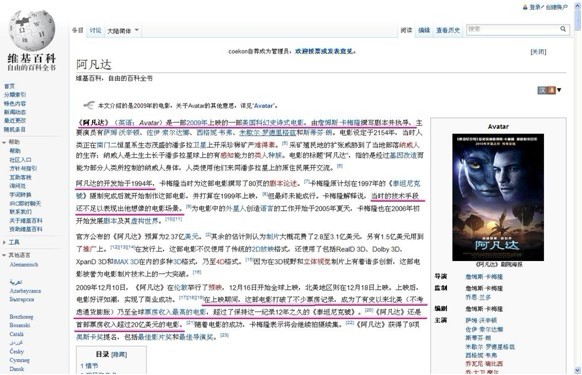
Task: Open the 乔瓦尼·瑞比西 red link
Action: click(x=484, y=363)
